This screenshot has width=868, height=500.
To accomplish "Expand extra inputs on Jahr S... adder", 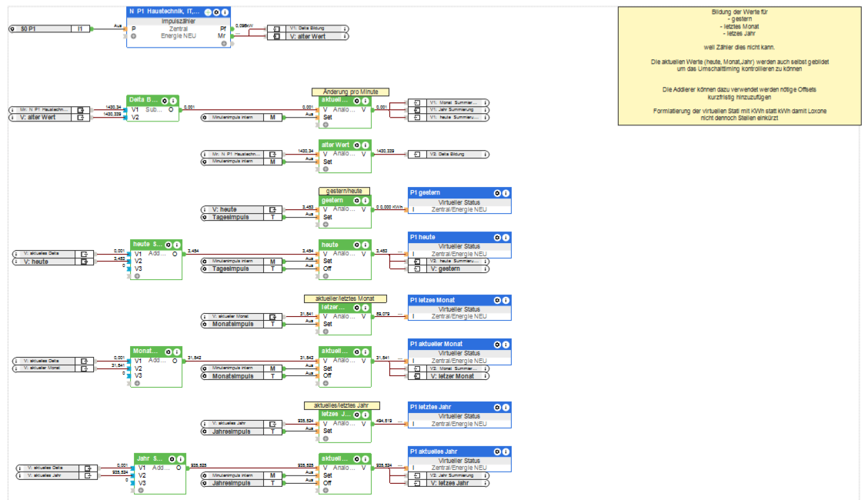I will [141, 490].
